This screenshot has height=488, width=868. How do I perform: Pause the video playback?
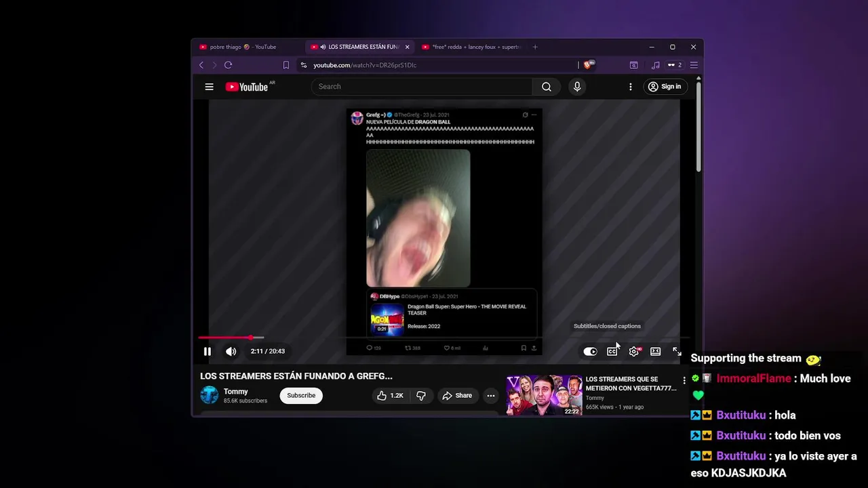coord(208,351)
